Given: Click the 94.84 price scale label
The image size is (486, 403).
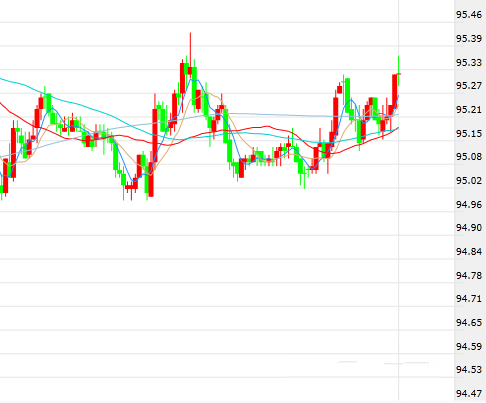Looking at the screenshot, I should tap(469, 252).
